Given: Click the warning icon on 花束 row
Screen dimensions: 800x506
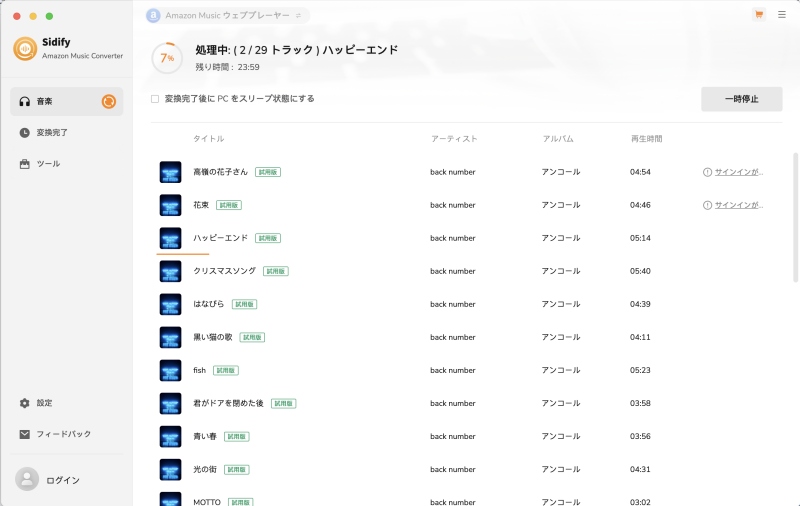Looking at the screenshot, I should (x=707, y=205).
